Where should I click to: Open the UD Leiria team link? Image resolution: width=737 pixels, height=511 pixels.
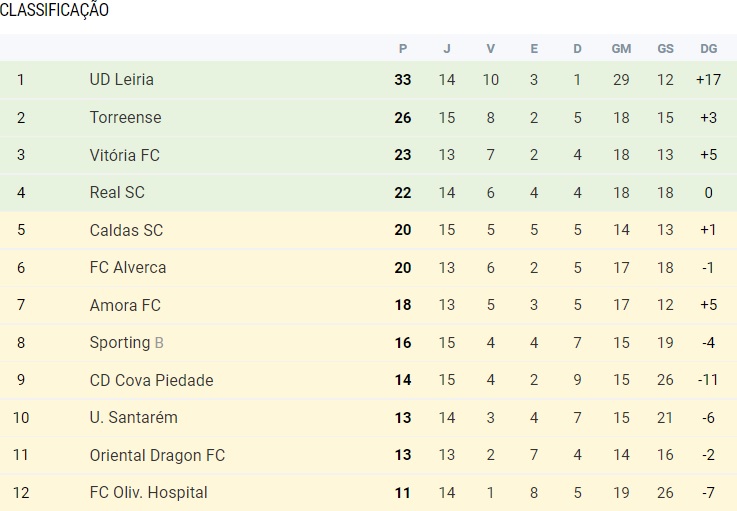(x=121, y=80)
